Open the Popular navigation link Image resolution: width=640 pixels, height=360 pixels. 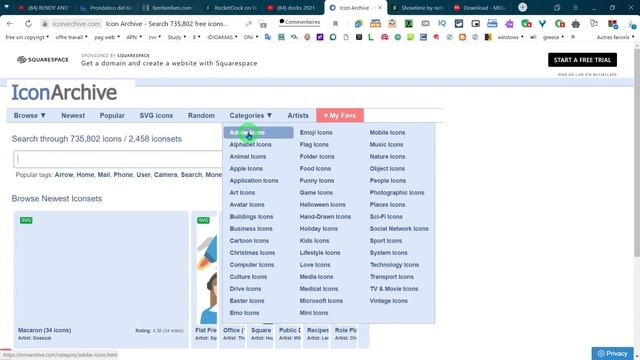(112, 116)
